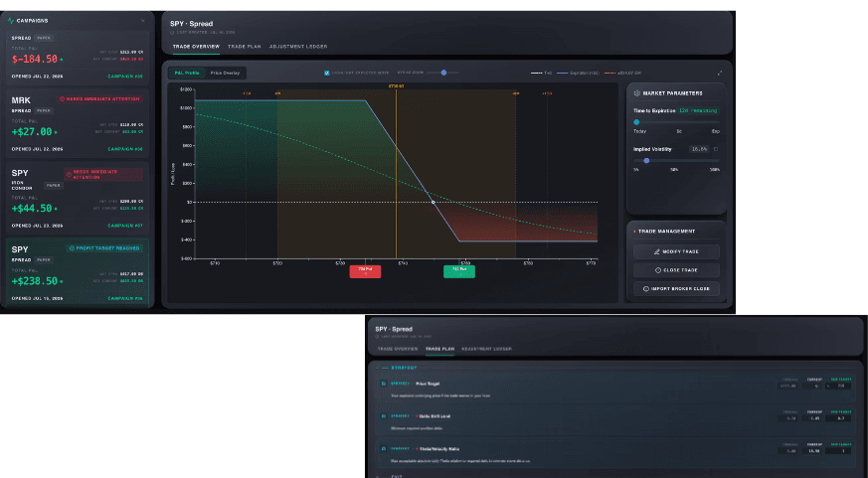Click MRK Needs Immediate Attention alert badge
868x478 pixels.
click(99, 99)
